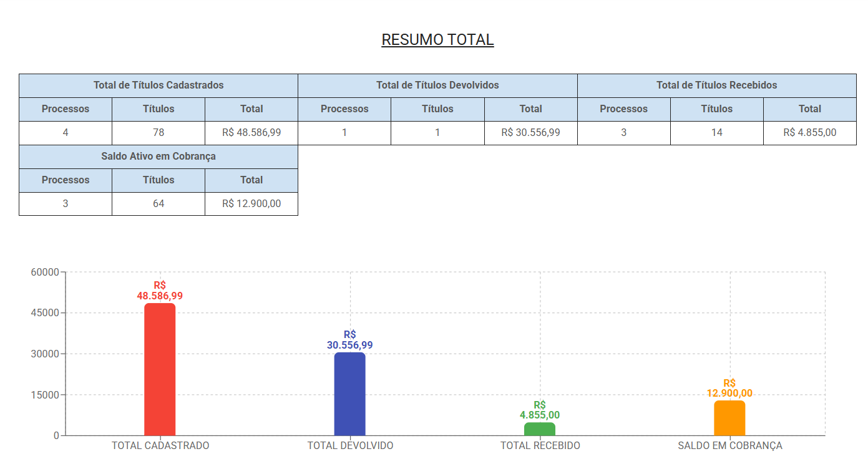Image resolution: width=868 pixels, height=474 pixels.
Task: Click the blue R$ 30.556,99 chart label
Action: click(x=349, y=341)
